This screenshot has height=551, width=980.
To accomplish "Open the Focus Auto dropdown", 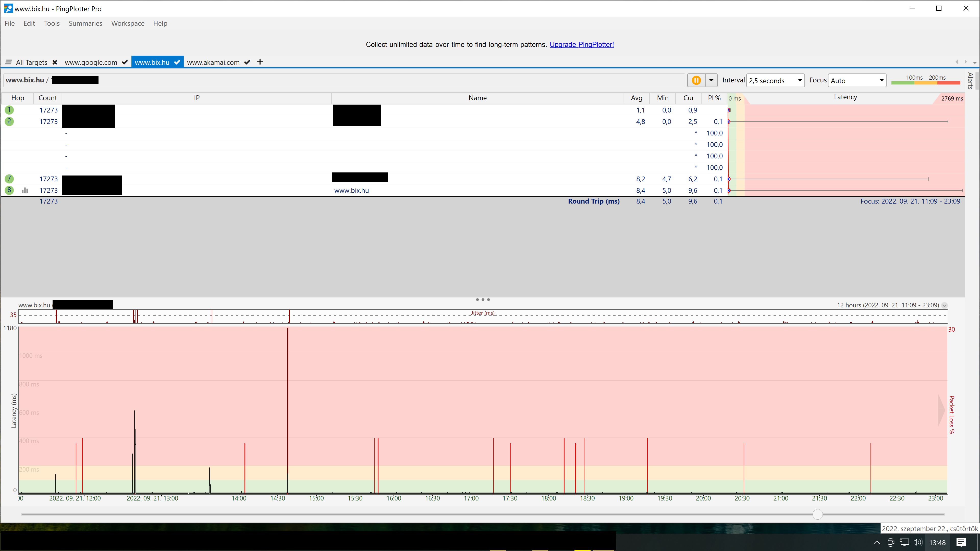I will [857, 80].
